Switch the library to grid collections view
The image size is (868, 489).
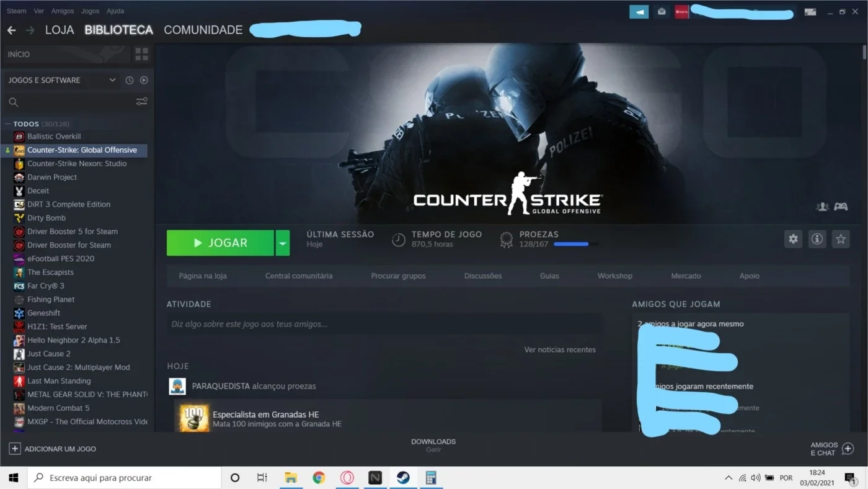(142, 54)
